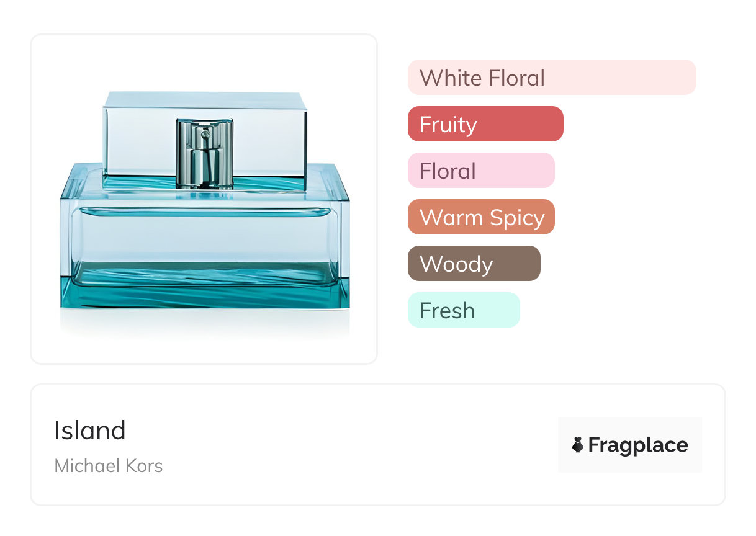The width and height of the screenshot is (756, 536).
Task: Open the Michael Kors brand link
Action: pos(109,466)
